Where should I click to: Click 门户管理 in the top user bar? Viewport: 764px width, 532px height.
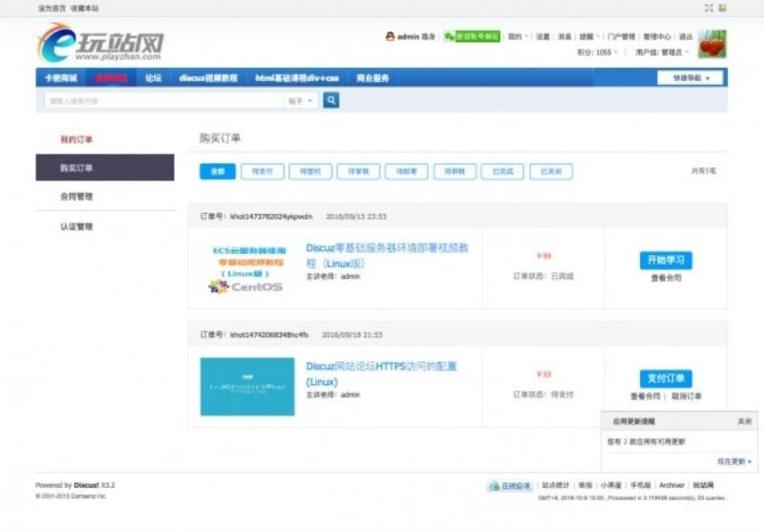pyautogui.click(x=622, y=36)
